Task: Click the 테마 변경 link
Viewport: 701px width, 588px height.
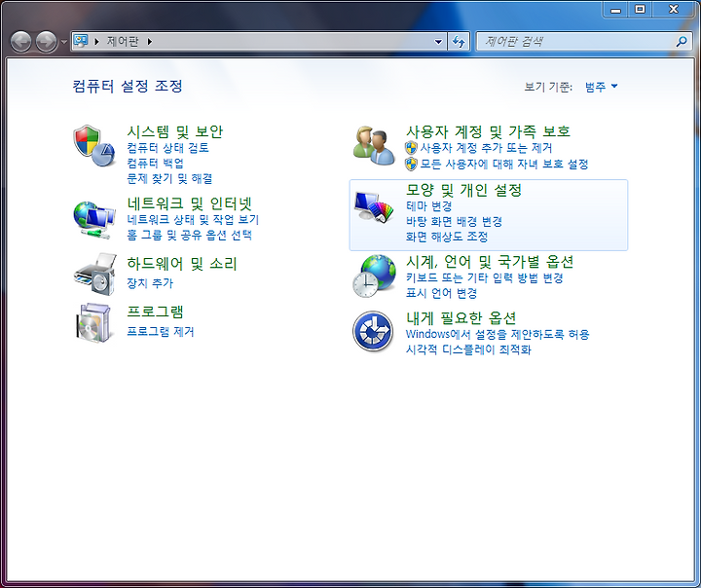Action: pyautogui.click(x=429, y=206)
